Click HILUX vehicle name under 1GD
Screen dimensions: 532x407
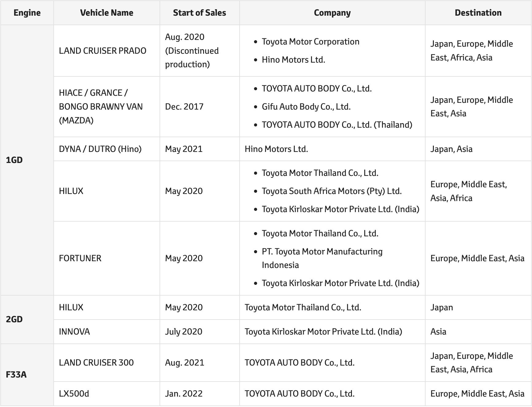(71, 191)
